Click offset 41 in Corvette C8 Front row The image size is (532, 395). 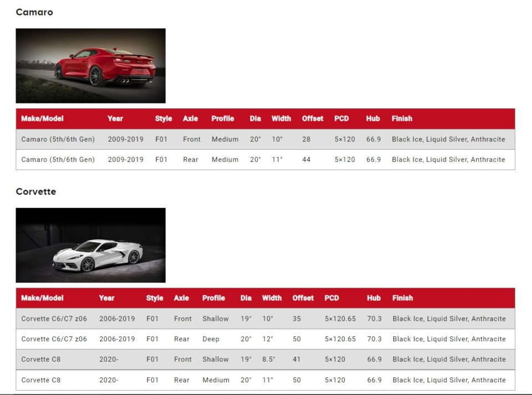click(x=297, y=360)
